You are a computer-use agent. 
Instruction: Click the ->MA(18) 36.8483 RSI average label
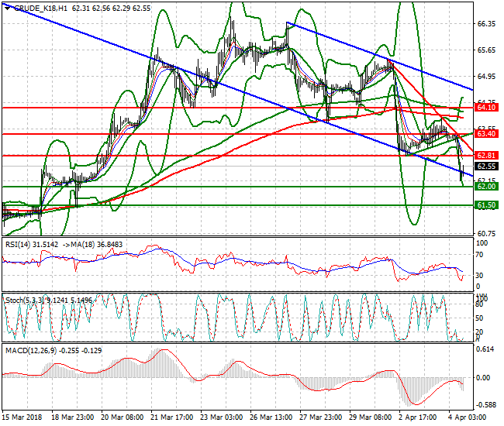[92, 245]
